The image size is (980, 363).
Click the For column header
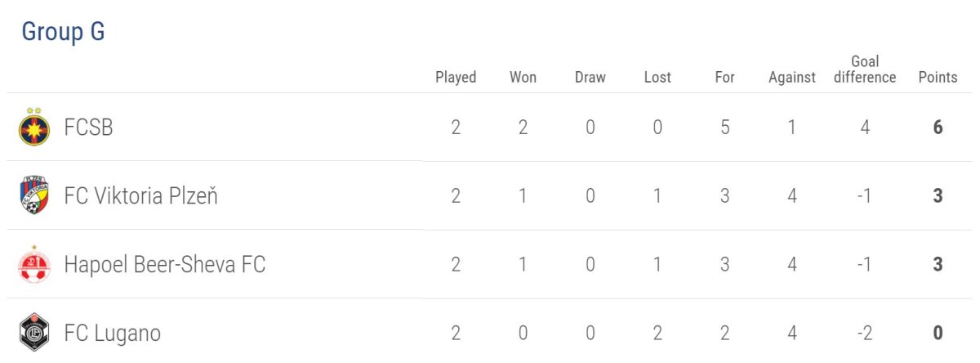pos(724,77)
